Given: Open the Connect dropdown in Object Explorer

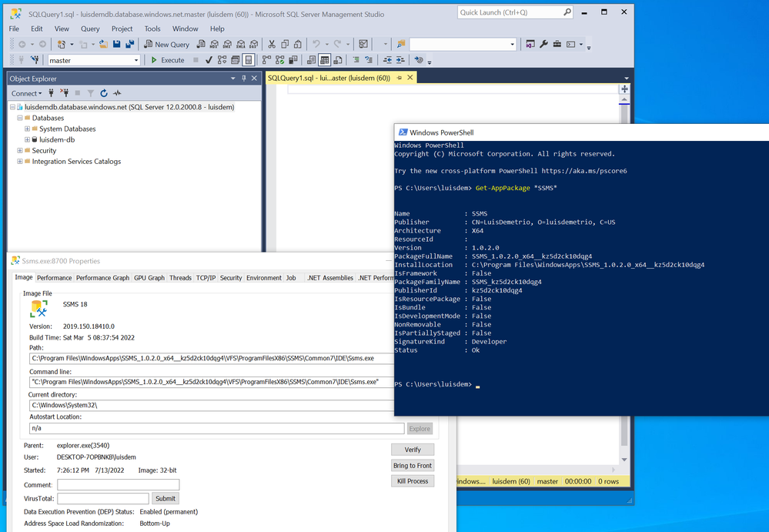Looking at the screenshot, I should click(26, 93).
